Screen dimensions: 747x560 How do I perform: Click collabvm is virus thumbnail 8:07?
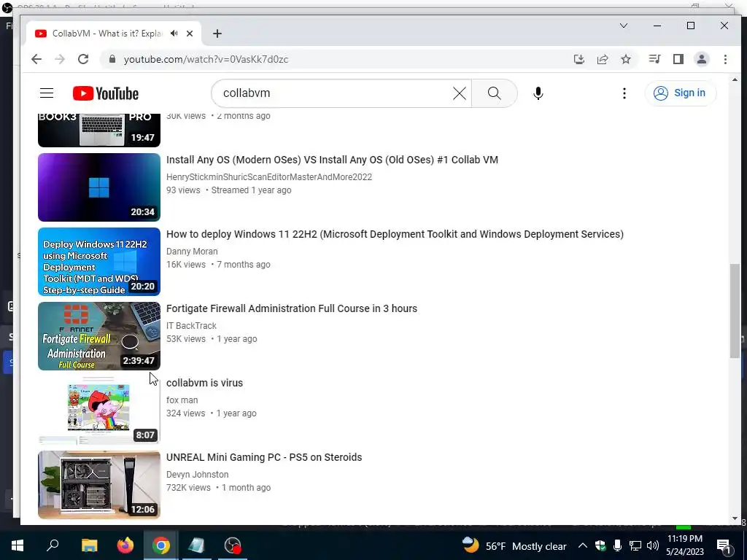[x=99, y=410]
